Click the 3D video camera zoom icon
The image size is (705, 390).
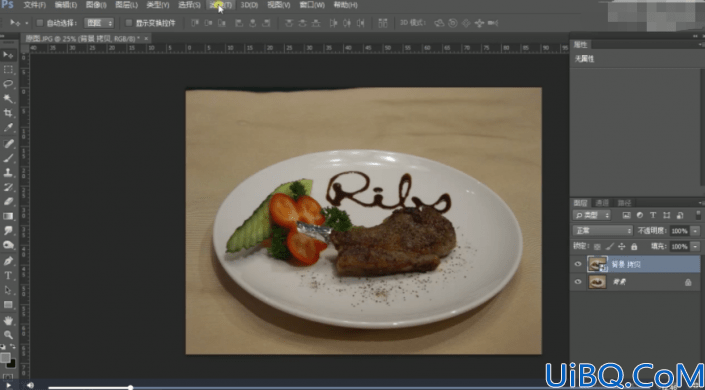click(493, 23)
